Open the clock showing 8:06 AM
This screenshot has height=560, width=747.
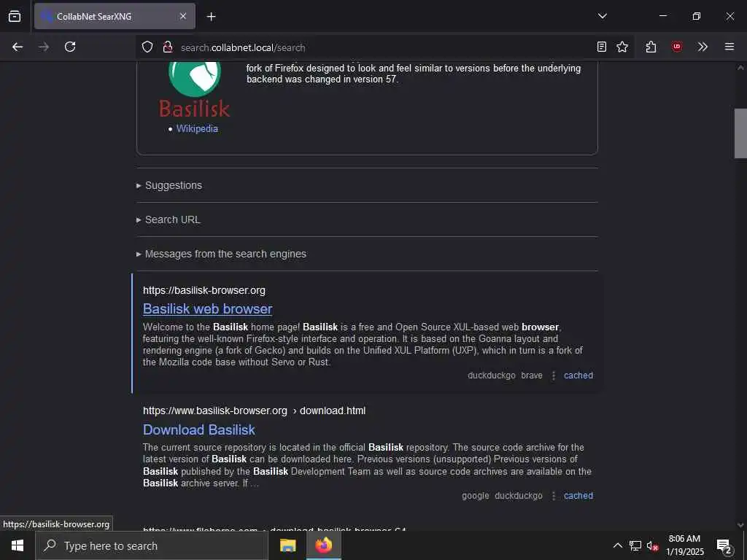684,545
